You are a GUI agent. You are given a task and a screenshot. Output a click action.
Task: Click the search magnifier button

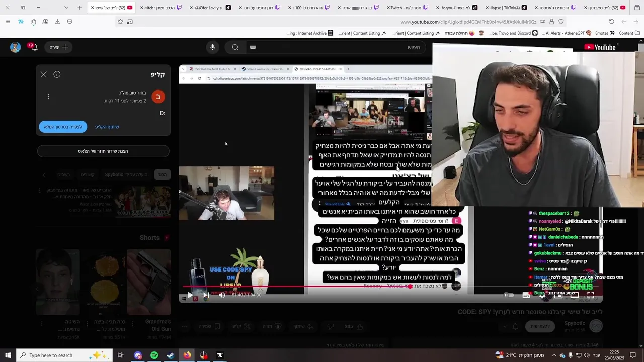235,47
